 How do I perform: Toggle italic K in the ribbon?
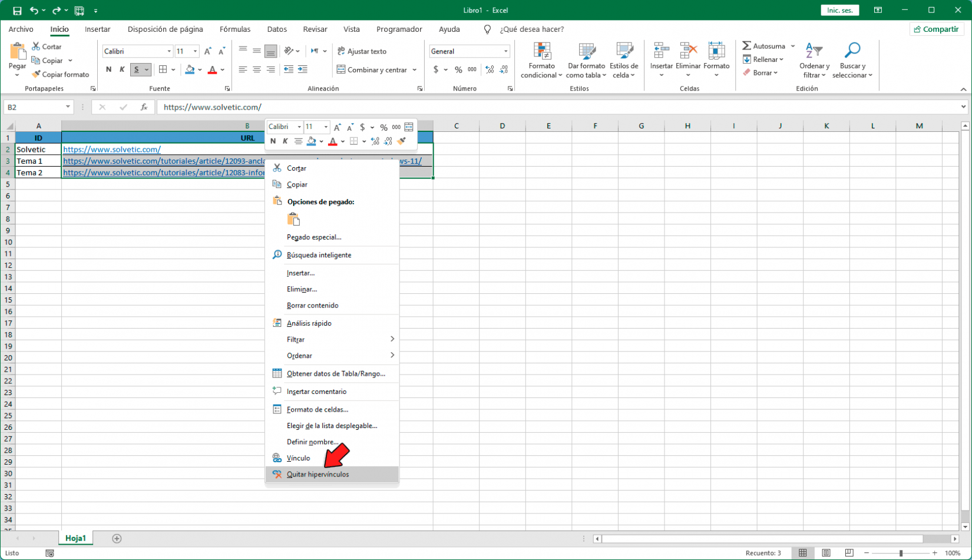pyautogui.click(x=122, y=69)
